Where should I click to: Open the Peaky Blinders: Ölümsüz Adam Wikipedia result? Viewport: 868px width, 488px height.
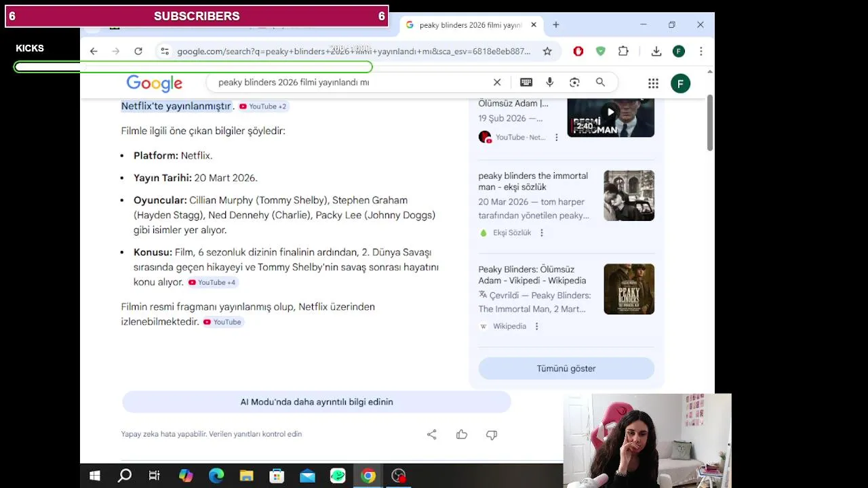click(x=532, y=274)
